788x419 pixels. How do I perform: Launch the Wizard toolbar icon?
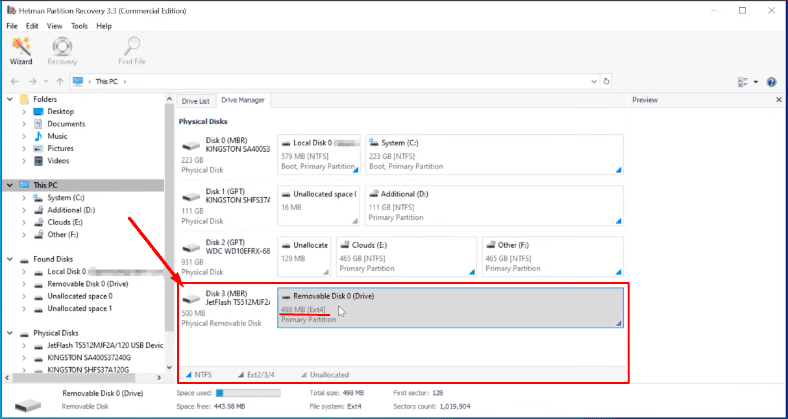(21, 51)
